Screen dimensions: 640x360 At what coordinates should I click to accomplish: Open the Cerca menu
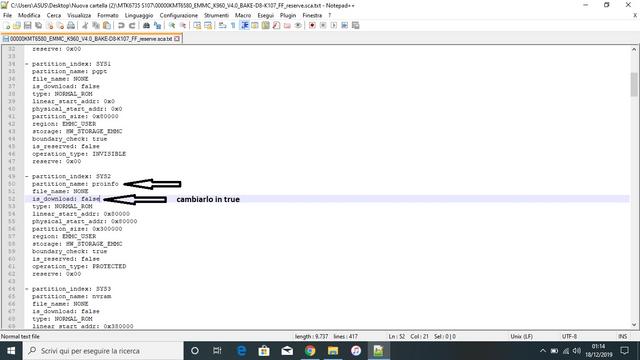click(53, 15)
